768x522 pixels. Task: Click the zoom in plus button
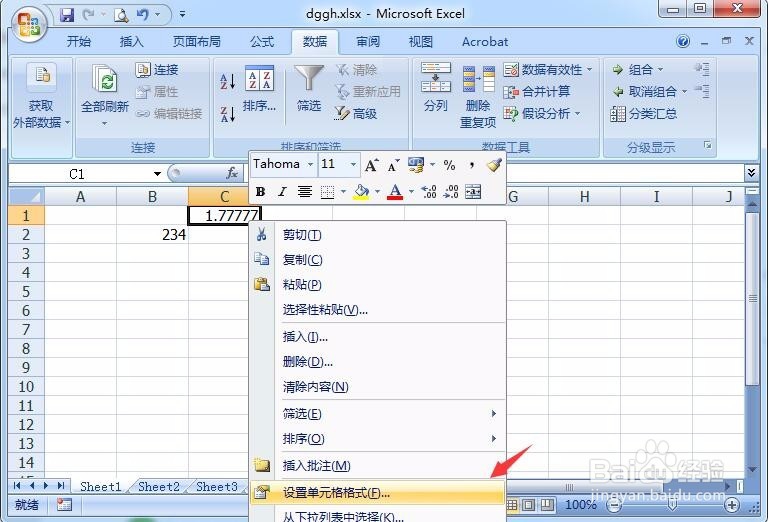point(732,505)
